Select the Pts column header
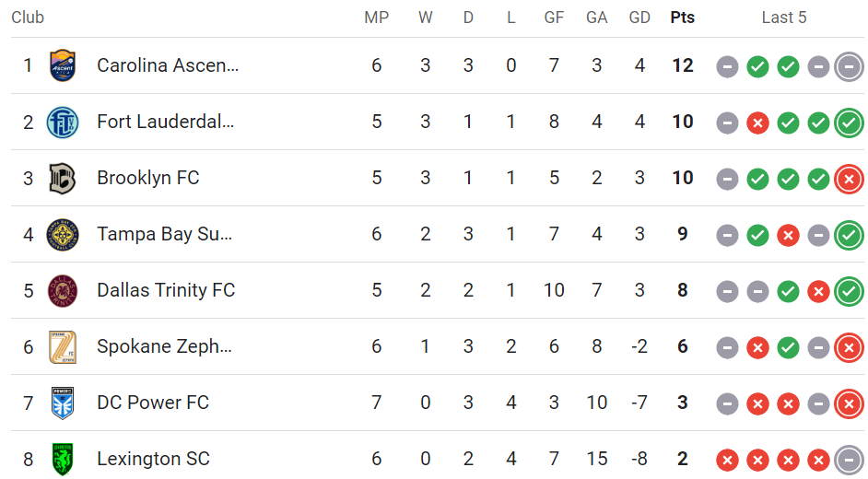This screenshot has width=868, height=479. (682, 18)
